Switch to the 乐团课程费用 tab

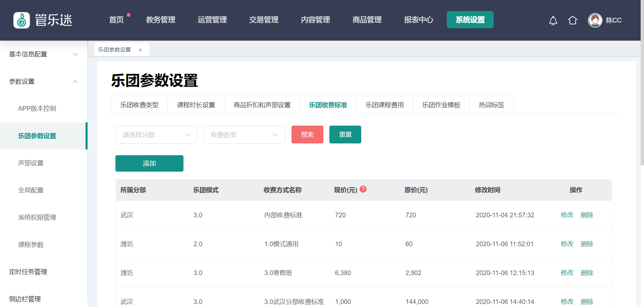(384, 105)
